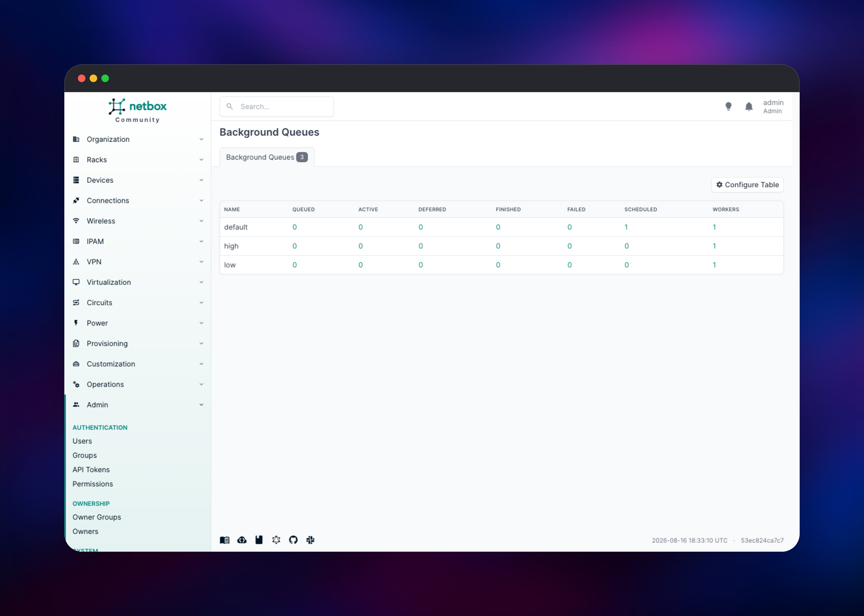Expand the Connections menu chevron
Screen dimensions: 864x616
201,201
